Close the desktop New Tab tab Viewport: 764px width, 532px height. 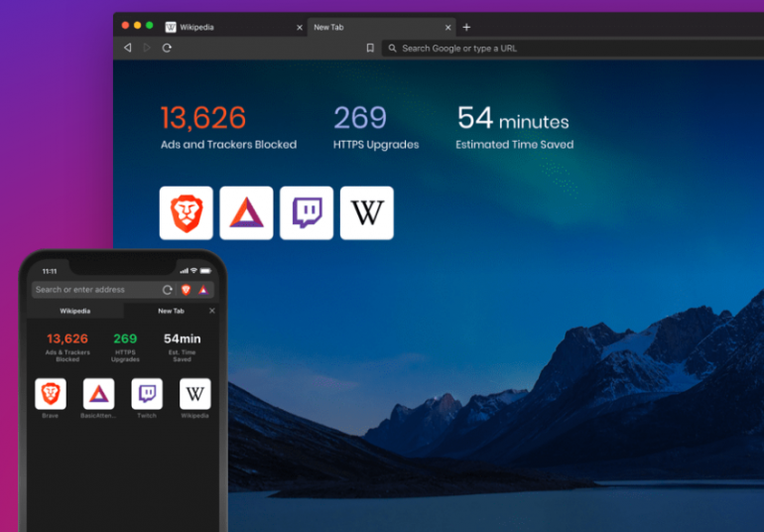tap(447, 28)
